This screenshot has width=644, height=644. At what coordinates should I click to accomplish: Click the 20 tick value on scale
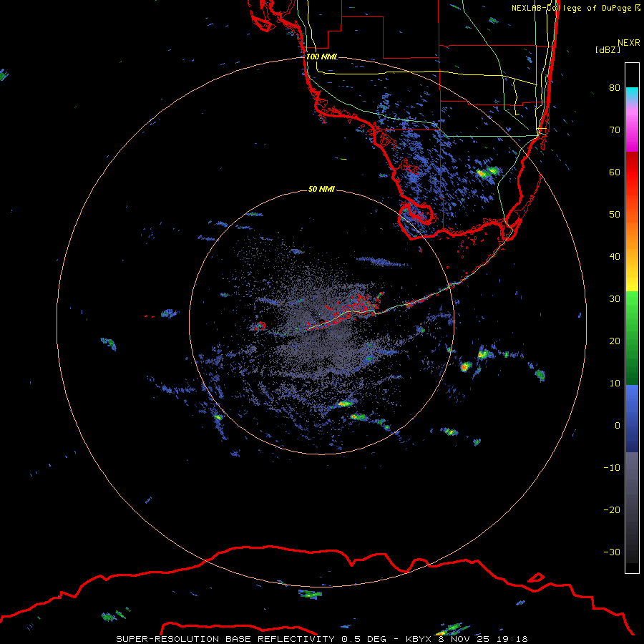tap(615, 341)
